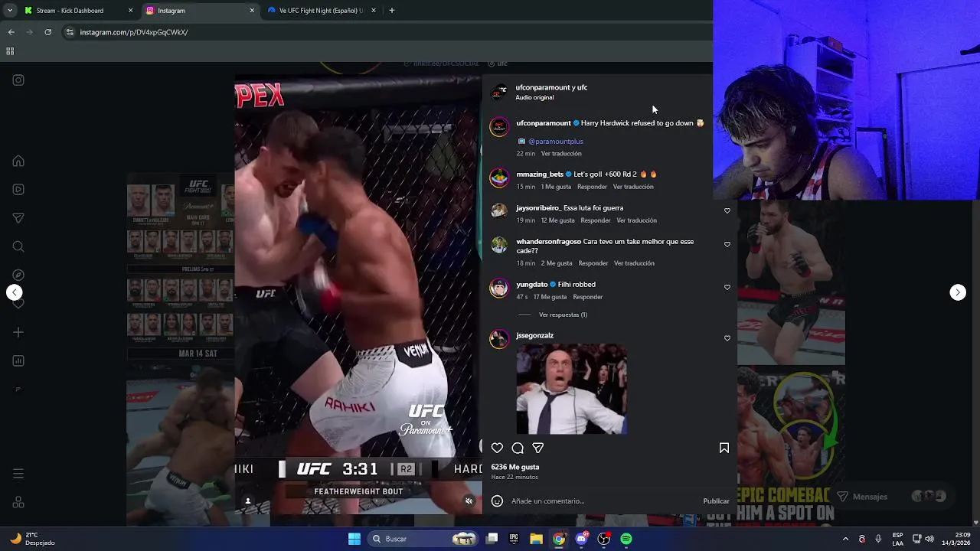Image resolution: width=980 pixels, height=551 pixels.
Task: Open the Meta apps icon at sidebar bottom
Action: tap(18, 502)
